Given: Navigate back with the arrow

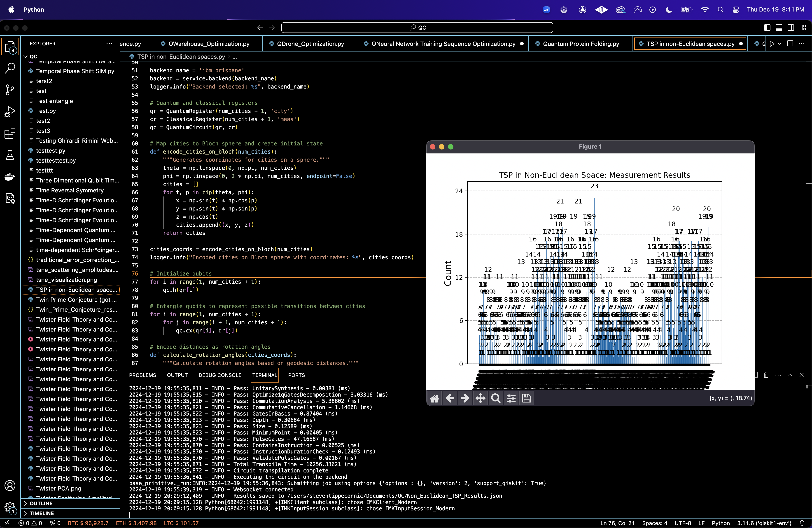Looking at the screenshot, I should point(260,28).
